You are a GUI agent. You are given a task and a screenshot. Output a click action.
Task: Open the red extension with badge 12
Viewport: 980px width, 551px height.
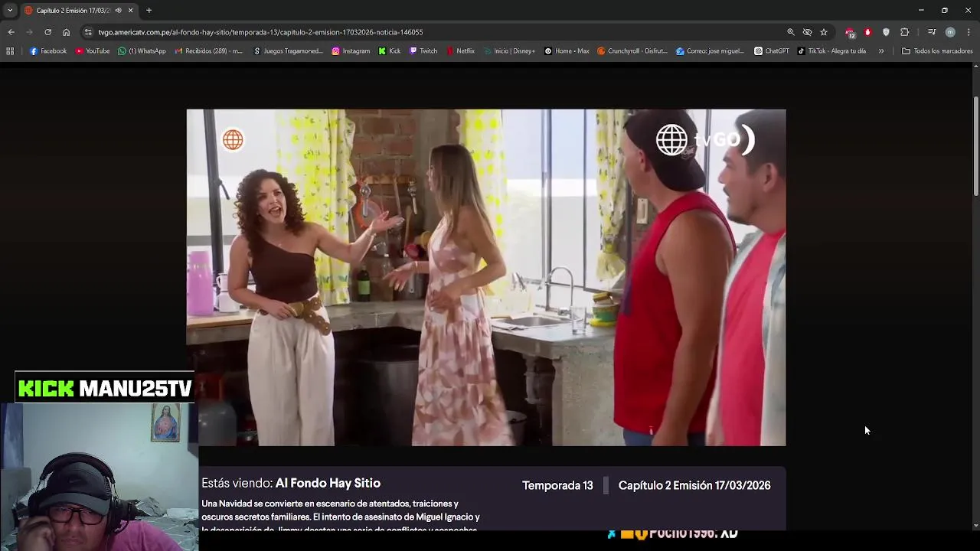[850, 32]
